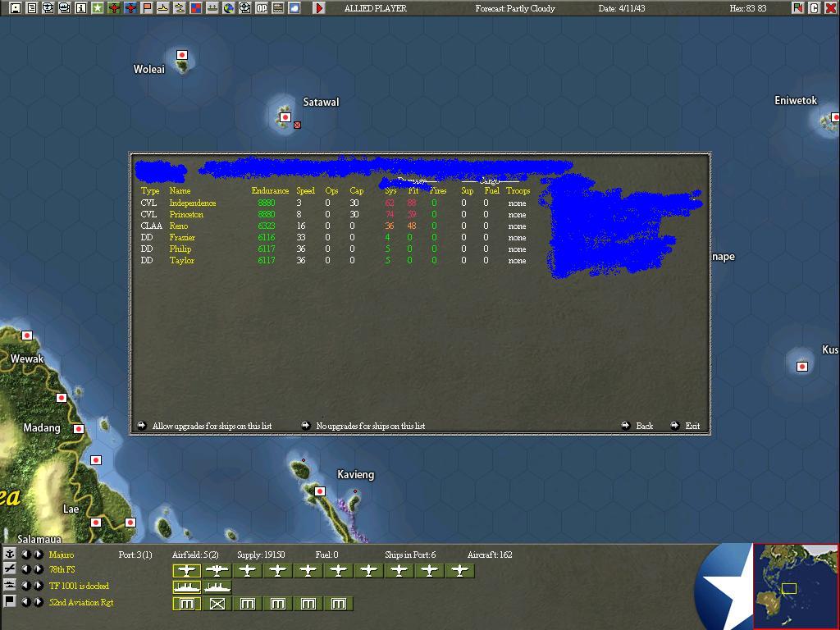The width and height of the screenshot is (840, 630).
Task: Click the orange flag toolbar icon
Action: 147,8
